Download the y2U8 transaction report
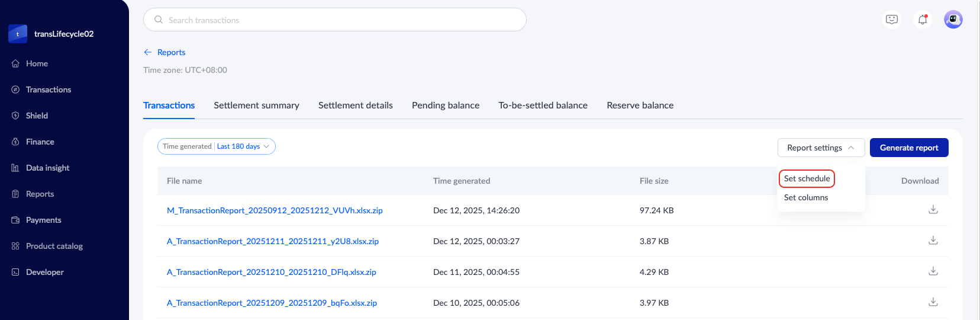Image resolution: width=980 pixels, height=320 pixels. tap(933, 241)
